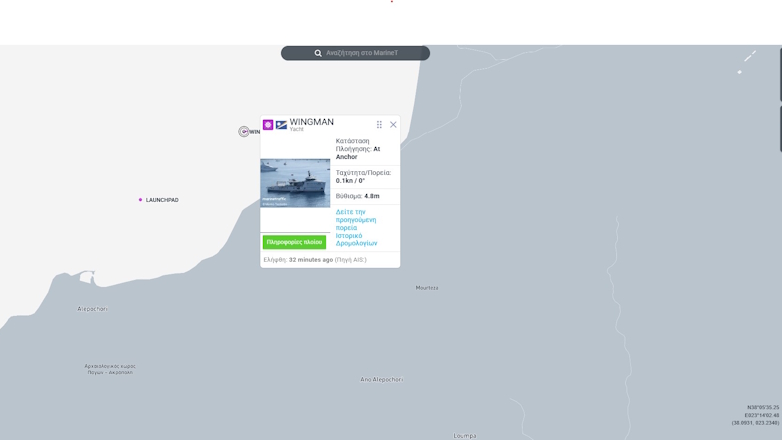This screenshot has width=782, height=440.
Task: Click the Alepochori place label on map
Action: click(92, 309)
